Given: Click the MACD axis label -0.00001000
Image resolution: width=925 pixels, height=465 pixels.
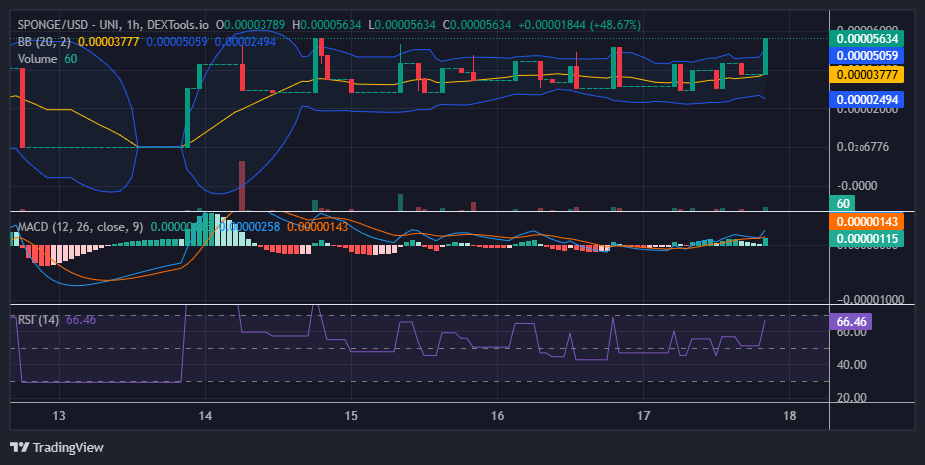Looking at the screenshot, I should point(870,300).
